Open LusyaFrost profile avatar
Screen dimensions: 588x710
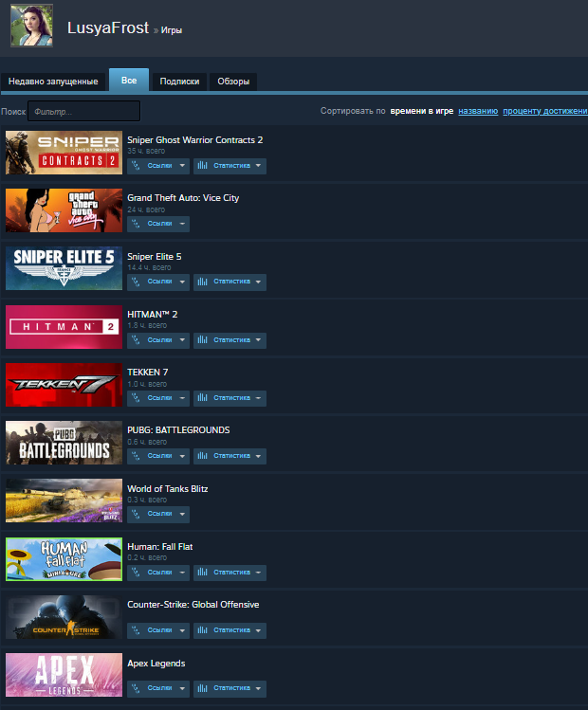coord(31,26)
